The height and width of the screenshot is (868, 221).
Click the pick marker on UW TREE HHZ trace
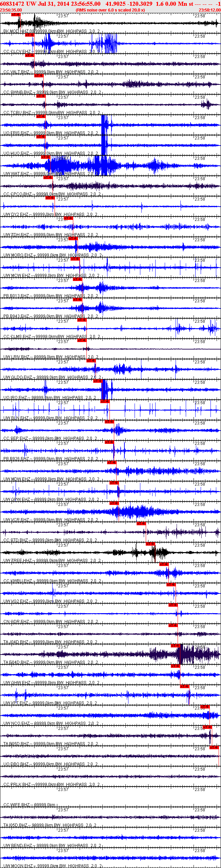tap(150, 544)
